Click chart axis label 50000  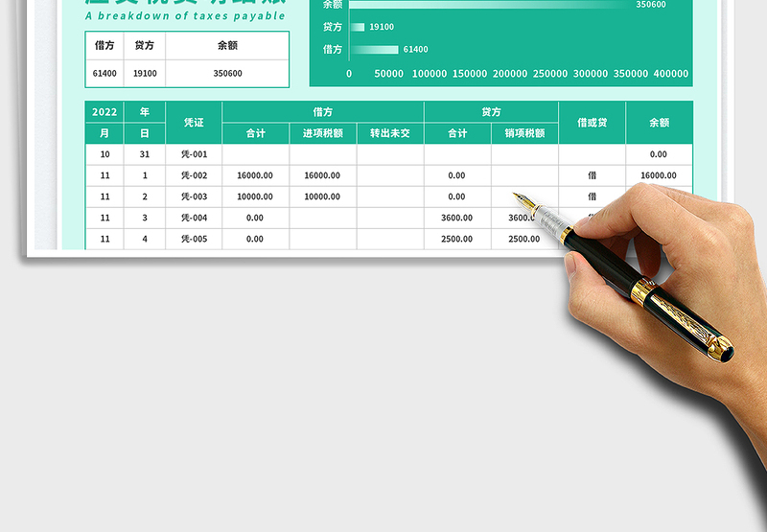click(x=389, y=74)
